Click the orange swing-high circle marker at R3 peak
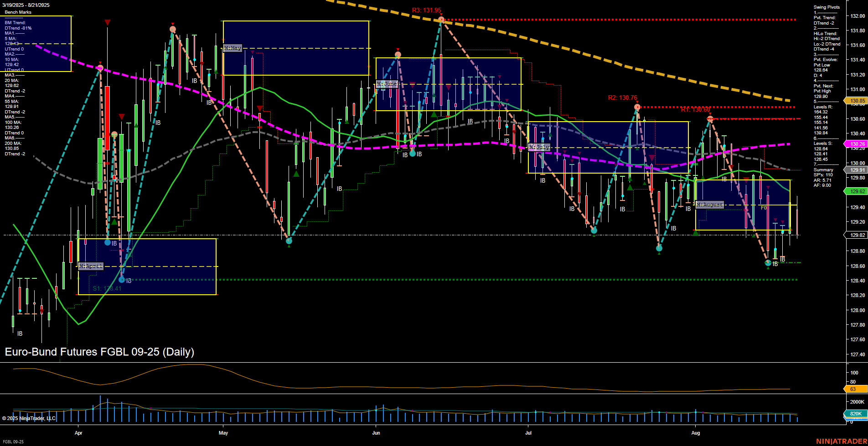The width and height of the screenshot is (868, 446). (440, 19)
